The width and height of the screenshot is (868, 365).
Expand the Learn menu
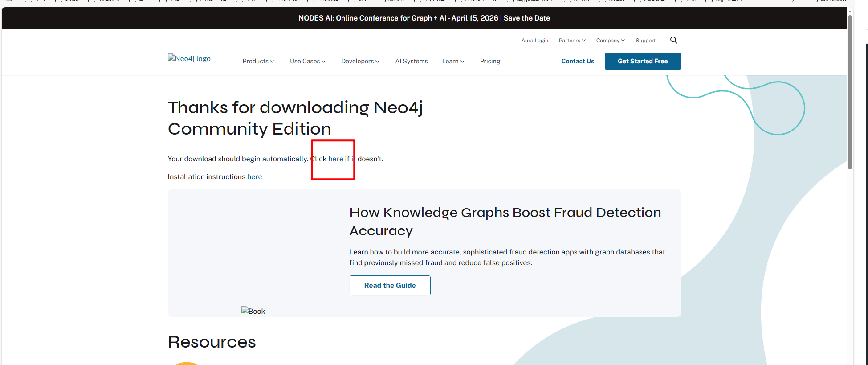(453, 61)
